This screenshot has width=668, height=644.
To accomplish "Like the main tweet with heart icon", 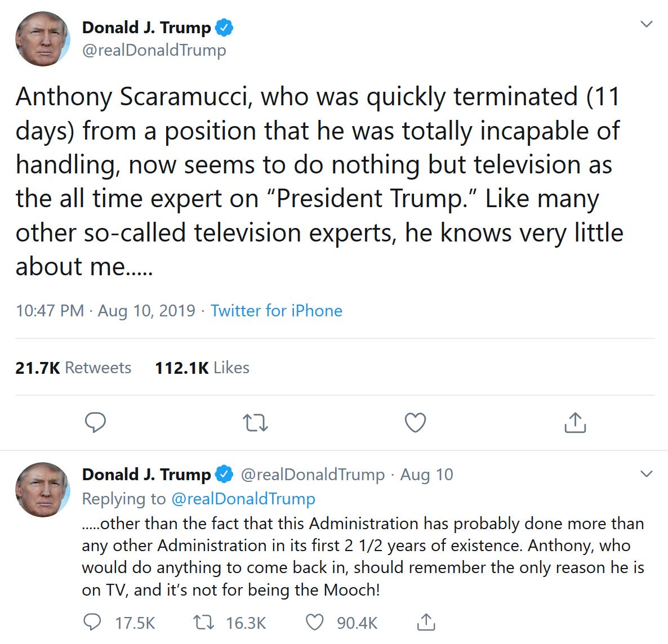I will click(416, 422).
